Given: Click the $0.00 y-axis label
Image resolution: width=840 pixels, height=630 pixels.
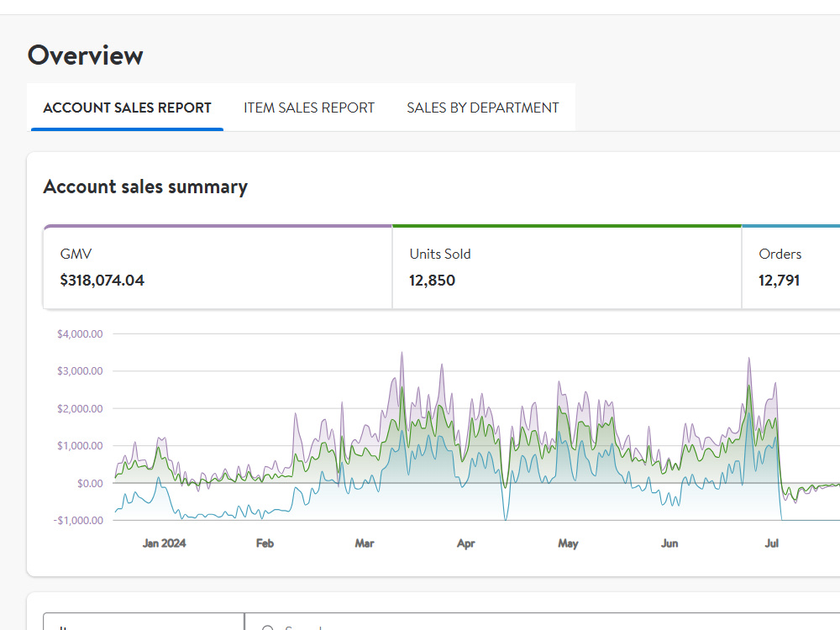Looking at the screenshot, I should [x=90, y=483].
